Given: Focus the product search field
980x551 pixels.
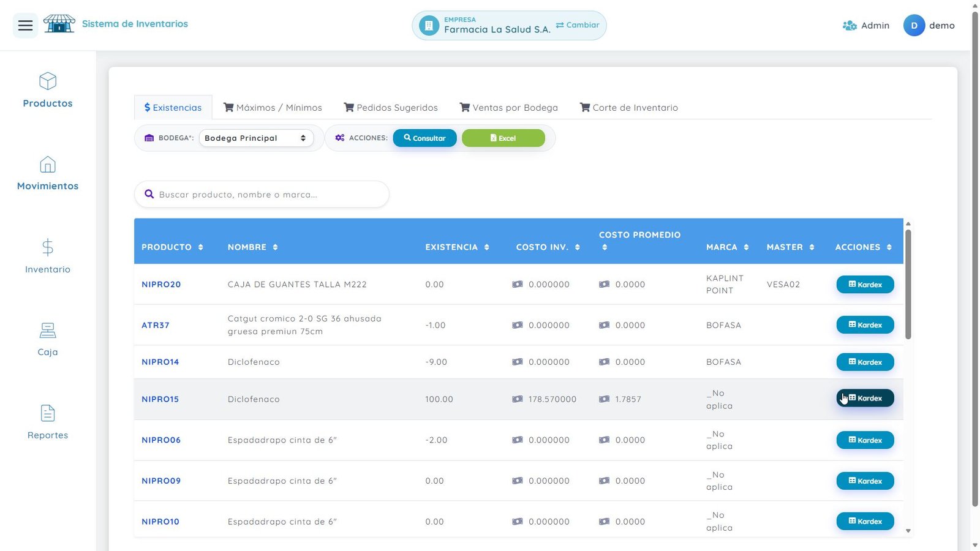Looking at the screenshot, I should [262, 194].
